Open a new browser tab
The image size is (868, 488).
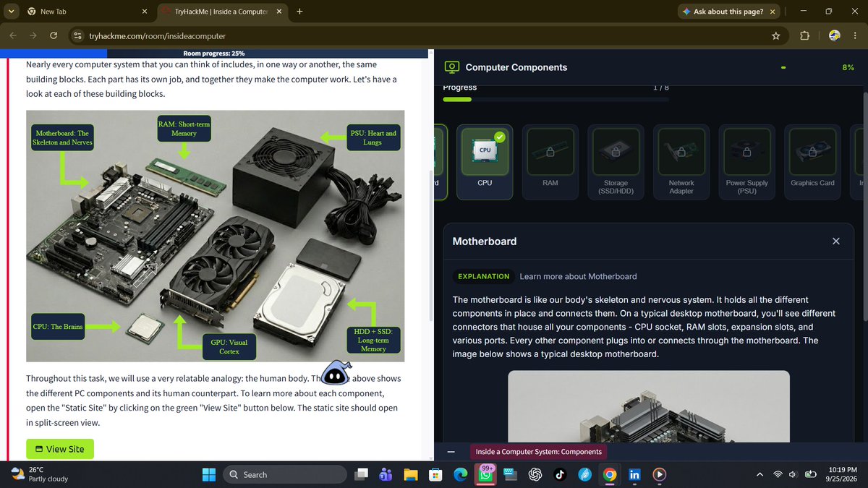[x=299, y=12]
